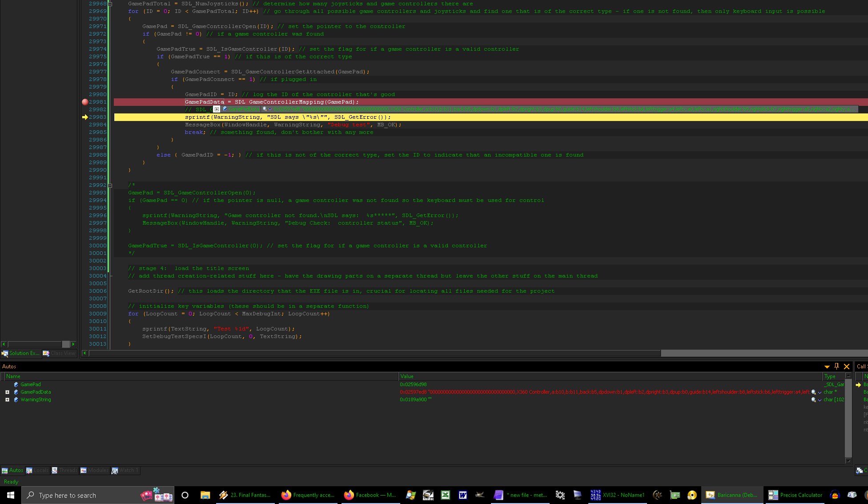Screen dimensions: 868x504
Task: Expand the GamePadData datatip plus box
Action: click(217, 109)
